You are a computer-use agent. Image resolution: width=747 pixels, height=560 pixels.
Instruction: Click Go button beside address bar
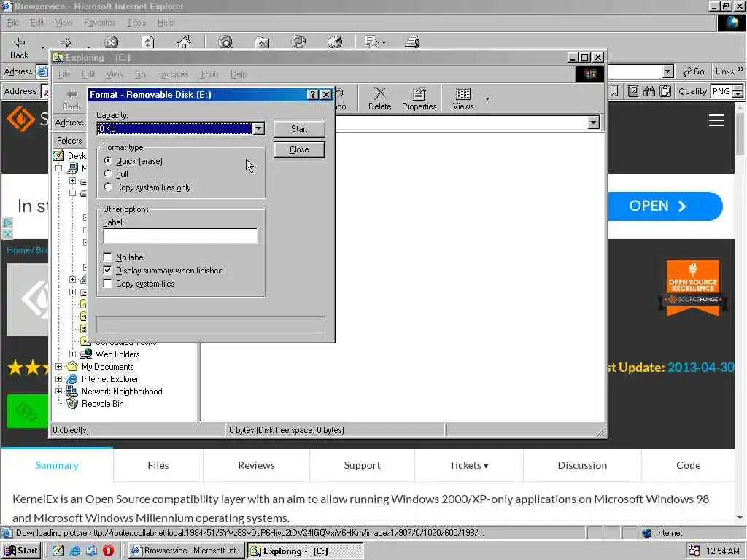(x=693, y=71)
